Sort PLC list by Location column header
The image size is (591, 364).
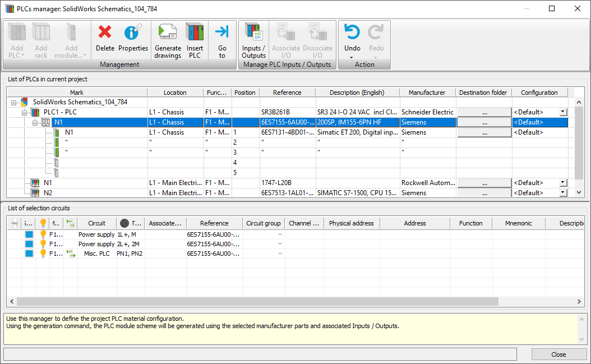point(175,93)
